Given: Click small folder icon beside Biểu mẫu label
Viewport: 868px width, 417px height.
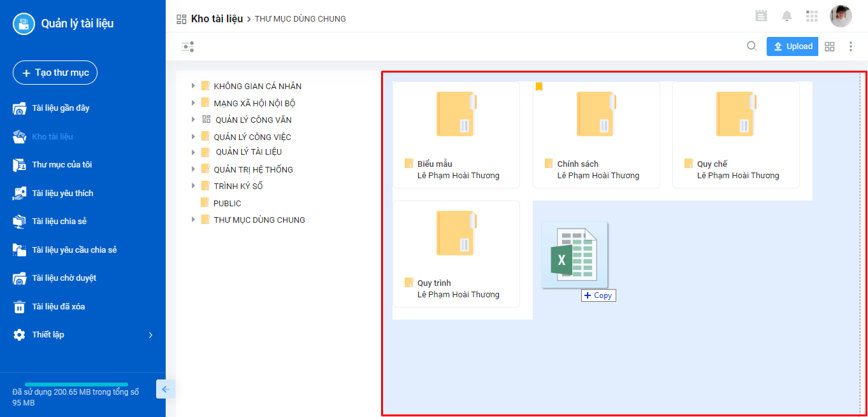Looking at the screenshot, I should pyautogui.click(x=409, y=164).
